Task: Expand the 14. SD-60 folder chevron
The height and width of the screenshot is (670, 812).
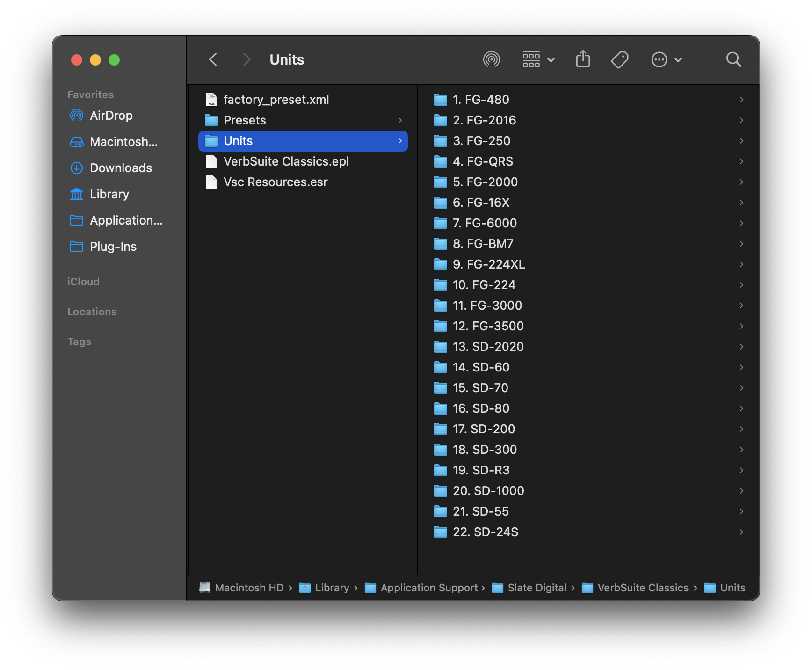Action: [741, 367]
